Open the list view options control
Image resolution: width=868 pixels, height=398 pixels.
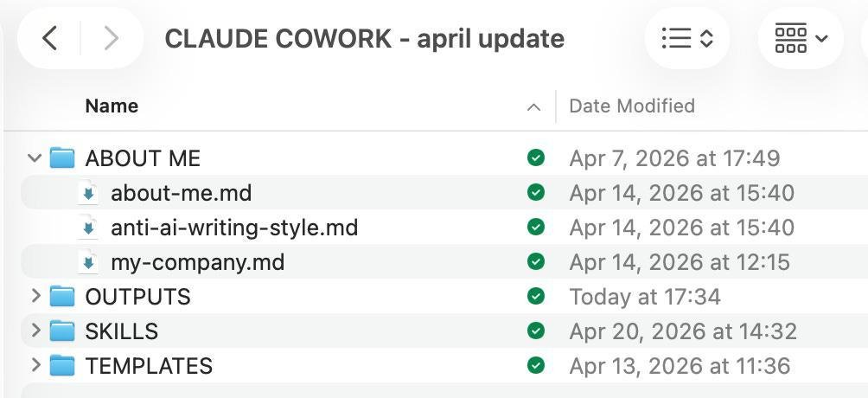[x=687, y=38]
